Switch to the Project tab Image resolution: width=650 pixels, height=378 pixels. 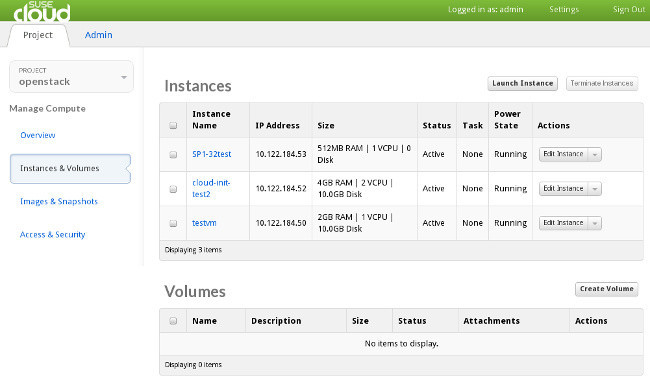38,35
